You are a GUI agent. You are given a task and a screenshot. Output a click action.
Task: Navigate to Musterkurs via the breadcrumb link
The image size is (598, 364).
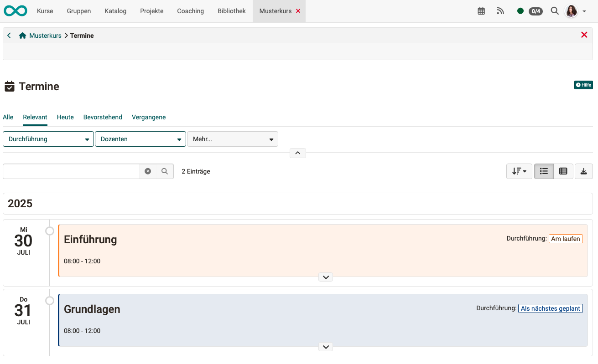coord(45,35)
